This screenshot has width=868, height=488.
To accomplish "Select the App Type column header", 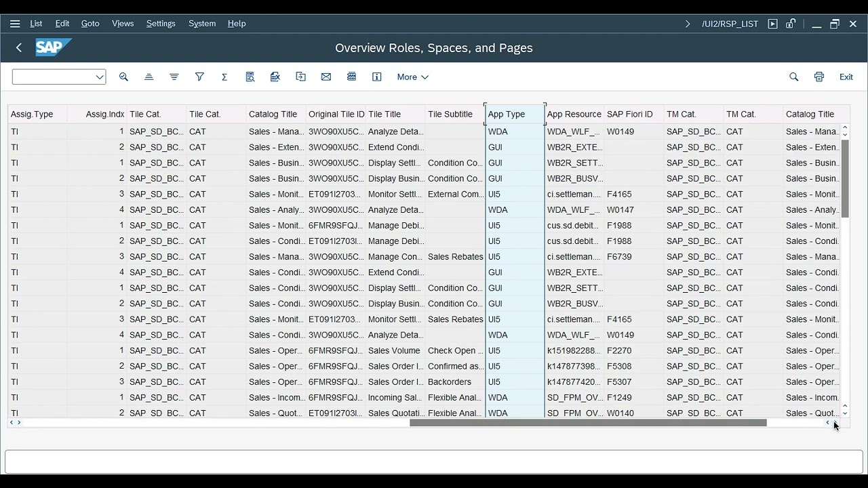I will pos(515,114).
